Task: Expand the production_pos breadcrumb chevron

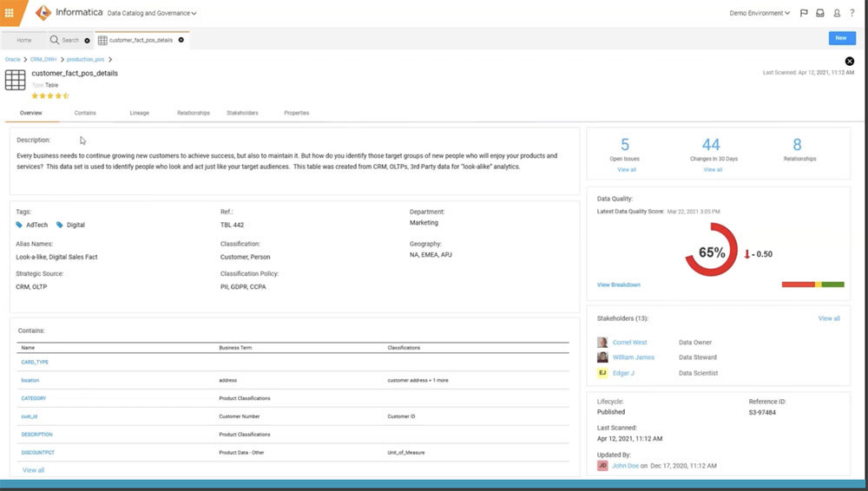Action: click(x=112, y=59)
